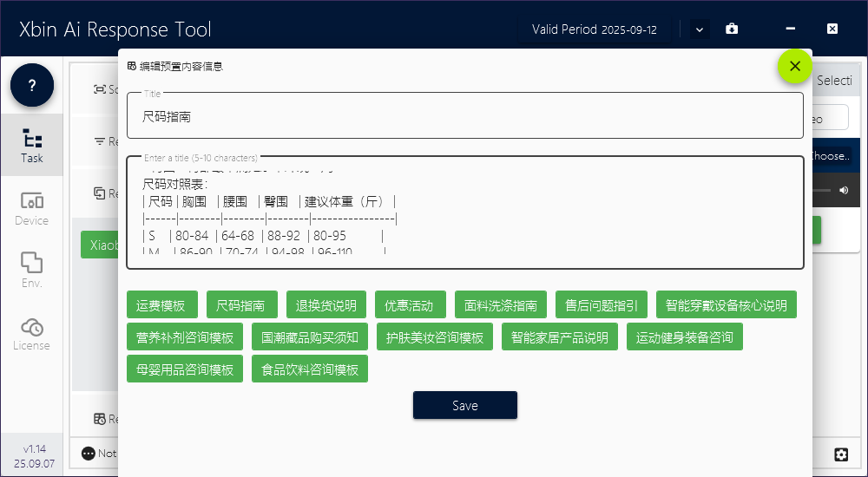Click the Valid Period 2025-09-12 label
This screenshot has height=477, width=868.
[595, 29]
